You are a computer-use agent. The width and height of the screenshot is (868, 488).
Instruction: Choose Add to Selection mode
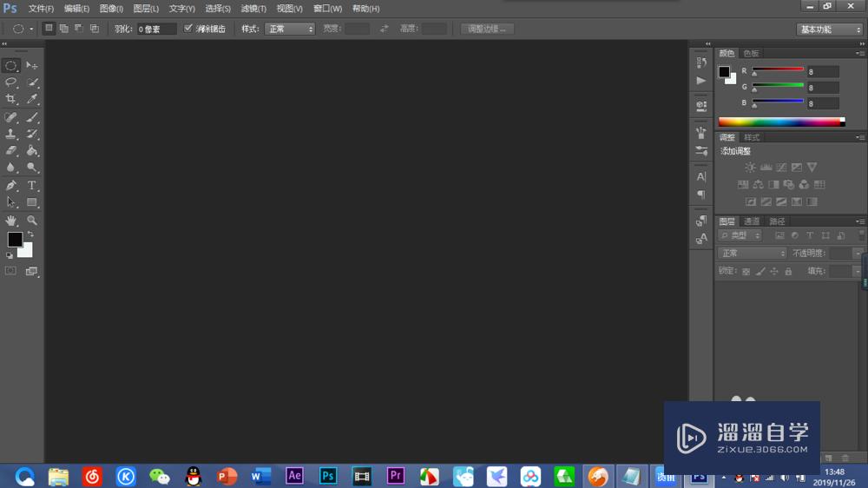[64, 29]
